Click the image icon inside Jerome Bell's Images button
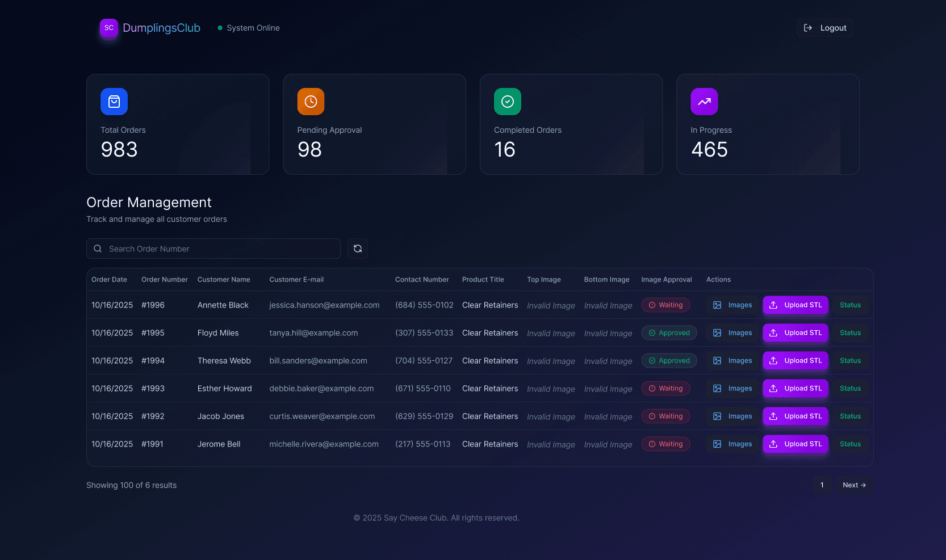This screenshot has height=560, width=946. [718, 444]
